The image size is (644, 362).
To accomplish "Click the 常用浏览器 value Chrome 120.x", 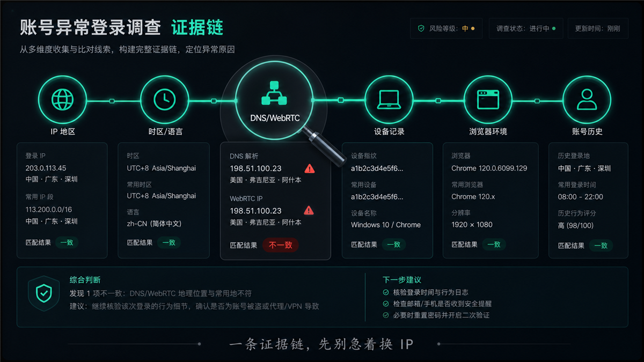I will pos(473,196).
